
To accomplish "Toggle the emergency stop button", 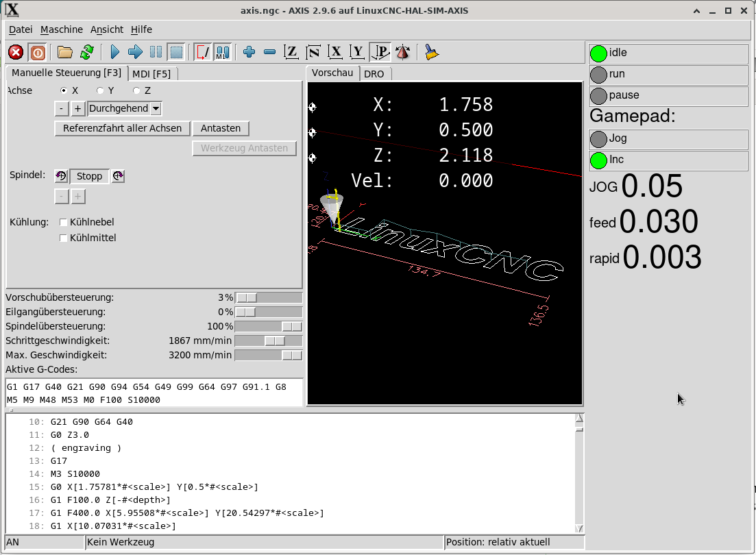I will click(16, 52).
